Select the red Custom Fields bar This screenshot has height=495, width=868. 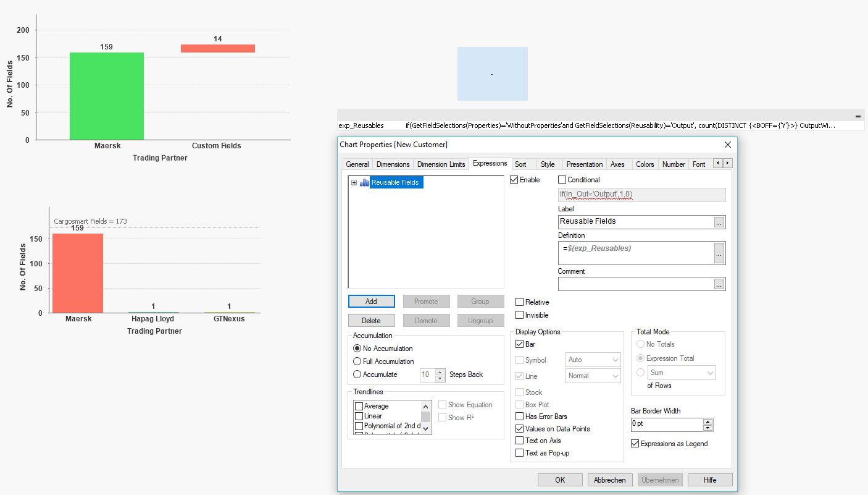click(x=218, y=48)
